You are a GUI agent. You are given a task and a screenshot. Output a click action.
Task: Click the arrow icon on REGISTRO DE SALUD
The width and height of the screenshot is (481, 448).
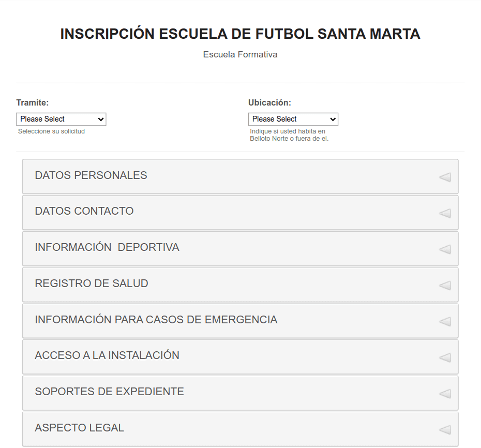(445, 286)
